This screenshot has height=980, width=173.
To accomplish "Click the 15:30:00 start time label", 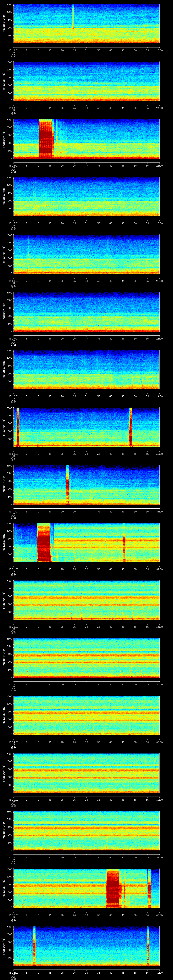I will click(x=13, y=511).
